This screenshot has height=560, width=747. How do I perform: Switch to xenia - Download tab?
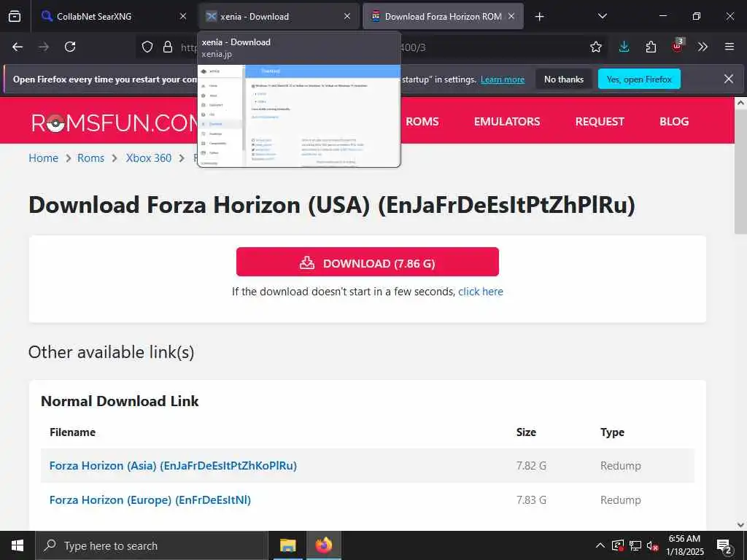(x=279, y=16)
